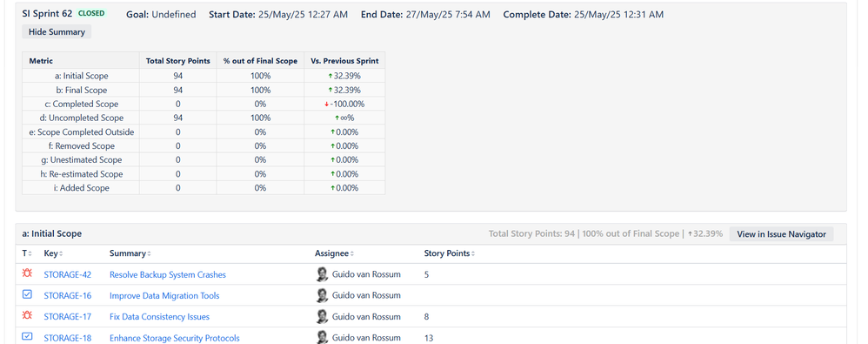This screenshot has width=868, height=344.
Task: Sort issues by T type column
Action: [27, 253]
